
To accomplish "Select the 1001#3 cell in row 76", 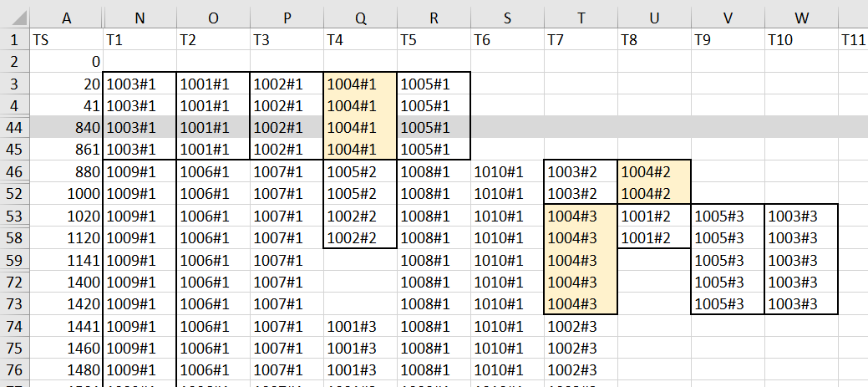I will 360,369.
